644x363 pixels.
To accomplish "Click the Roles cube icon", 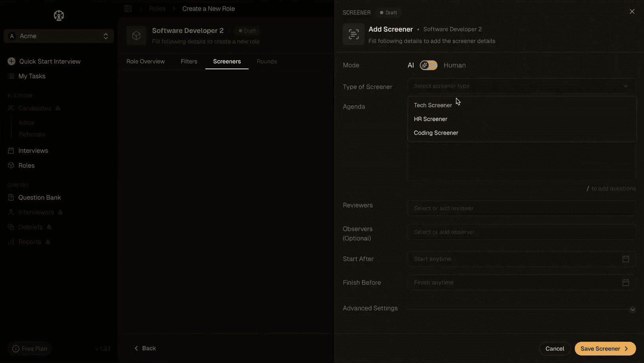I will (x=11, y=165).
